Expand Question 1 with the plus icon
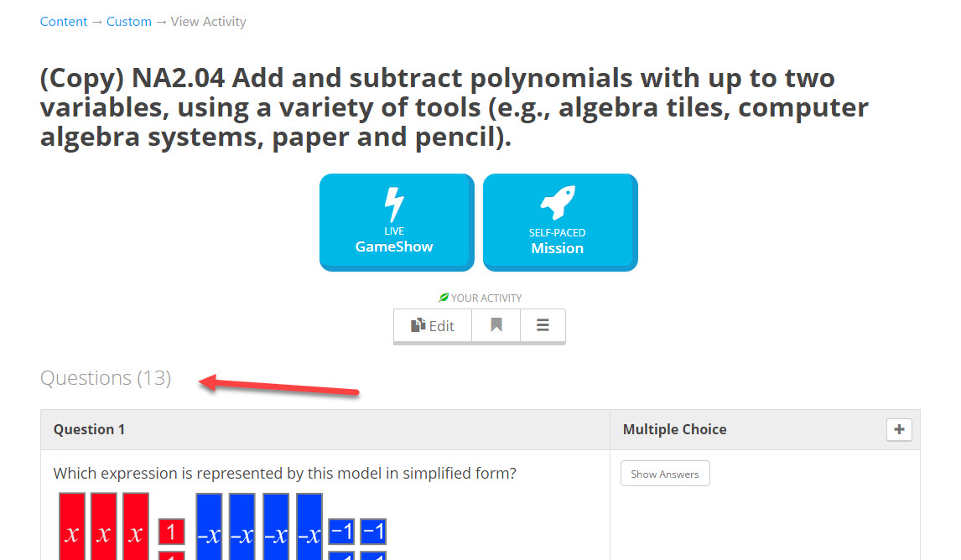Image resolution: width=961 pixels, height=560 pixels. (x=899, y=429)
